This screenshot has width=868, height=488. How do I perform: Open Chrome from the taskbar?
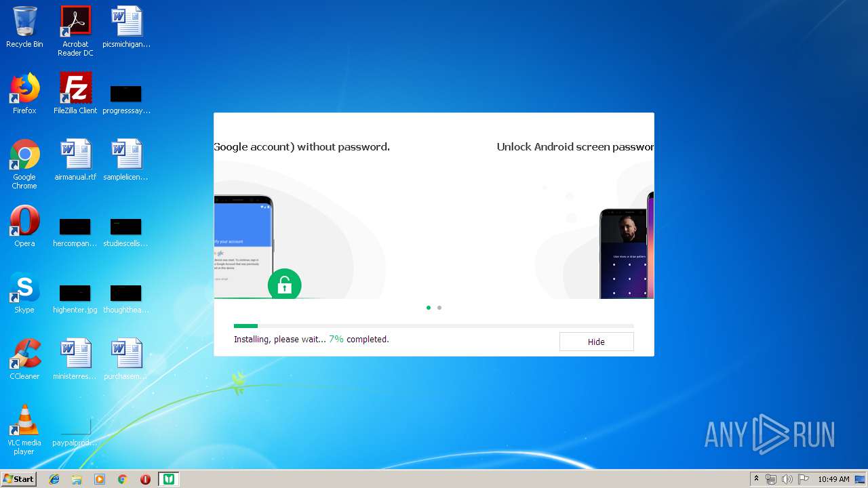click(x=122, y=479)
